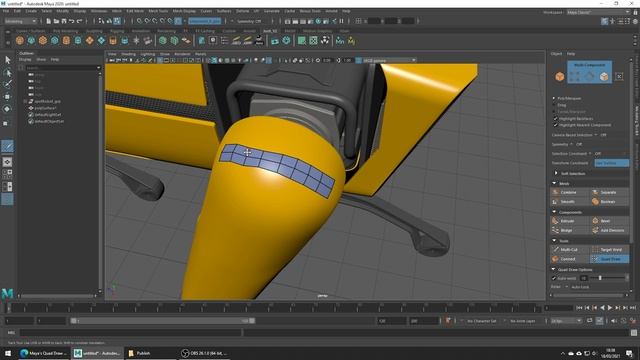
Task: Open the Edit Mesh menu
Action: pyautogui.click(x=135, y=11)
